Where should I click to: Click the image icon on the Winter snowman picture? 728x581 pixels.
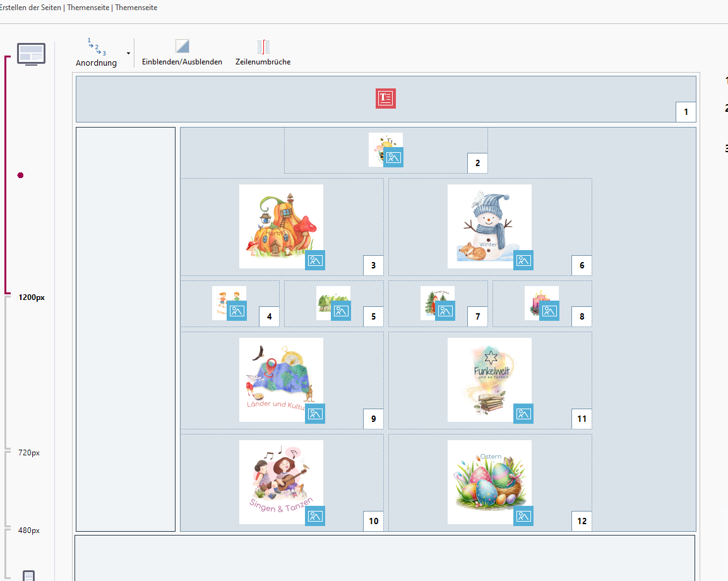pos(523,260)
